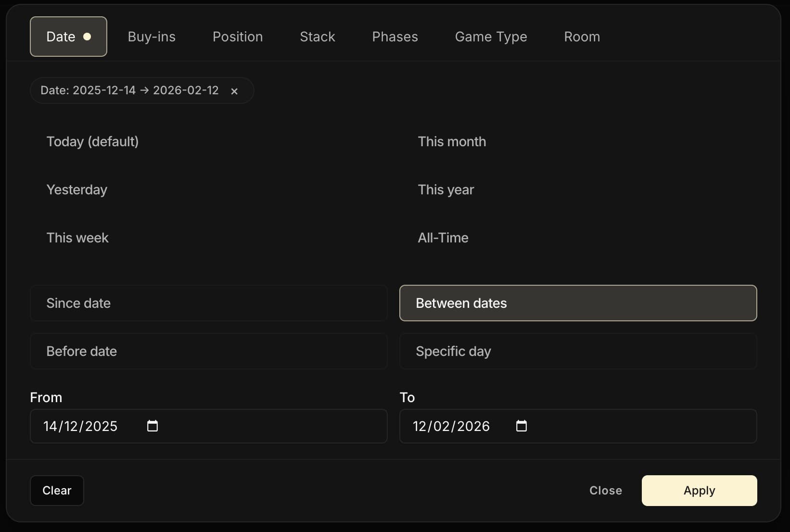Choose the This year range
This screenshot has width=790, height=532.
click(446, 190)
